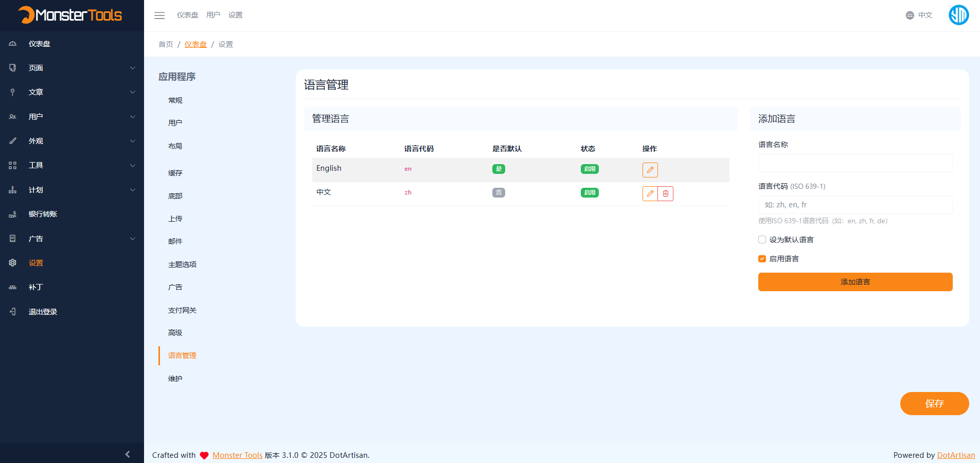Switch to the 维护 settings section
Viewport: 980px width, 463px height.
tap(175, 378)
